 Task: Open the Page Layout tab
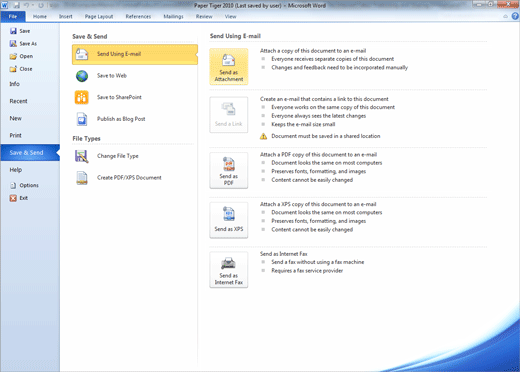[x=99, y=16]
